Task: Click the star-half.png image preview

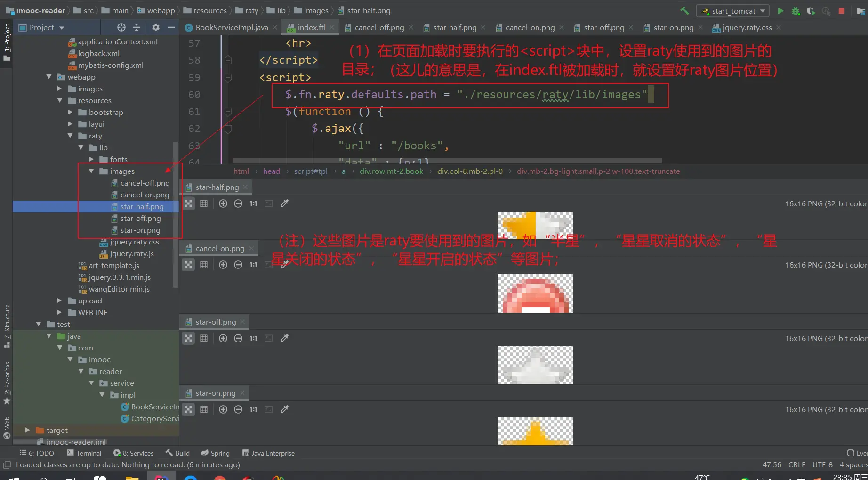Action: [x=535, y=225]
